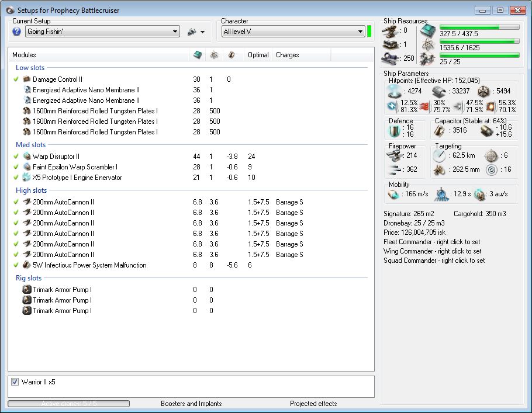The image size is (532, 413).
Task: Click the launcher hardpoints icon in Ship Resources
Action: 390,44
